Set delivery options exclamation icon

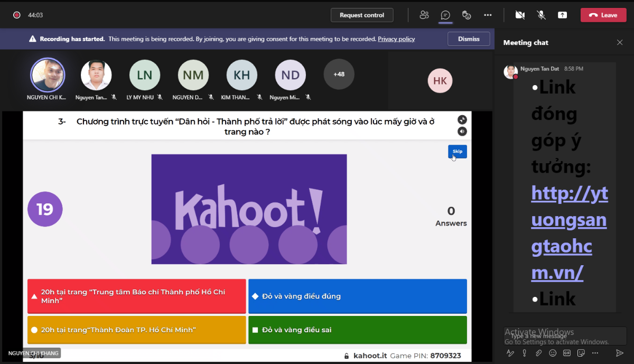(524, 353)
